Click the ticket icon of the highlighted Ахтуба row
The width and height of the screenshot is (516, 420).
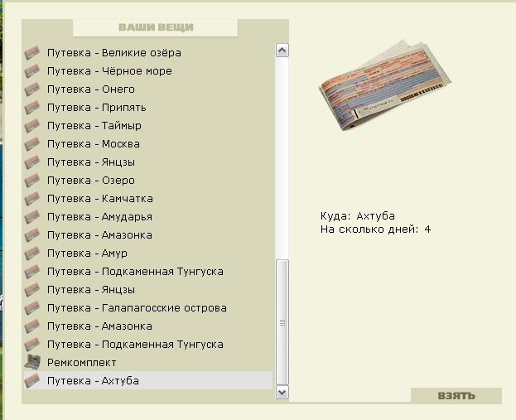(x=32, y=380)
